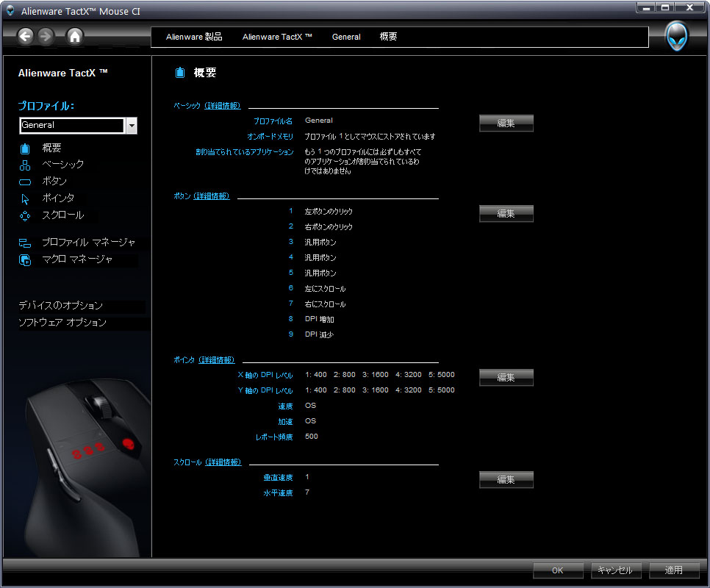This screenshot has height=588, width=710.
Task: Select the DPI 減少 assignment text
Action: (319, 334)
